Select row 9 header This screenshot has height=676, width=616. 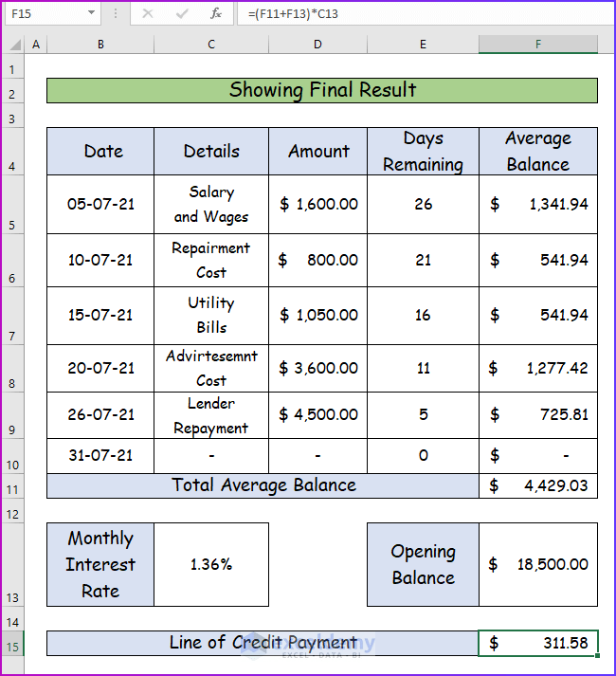click(x=12, y=415)
